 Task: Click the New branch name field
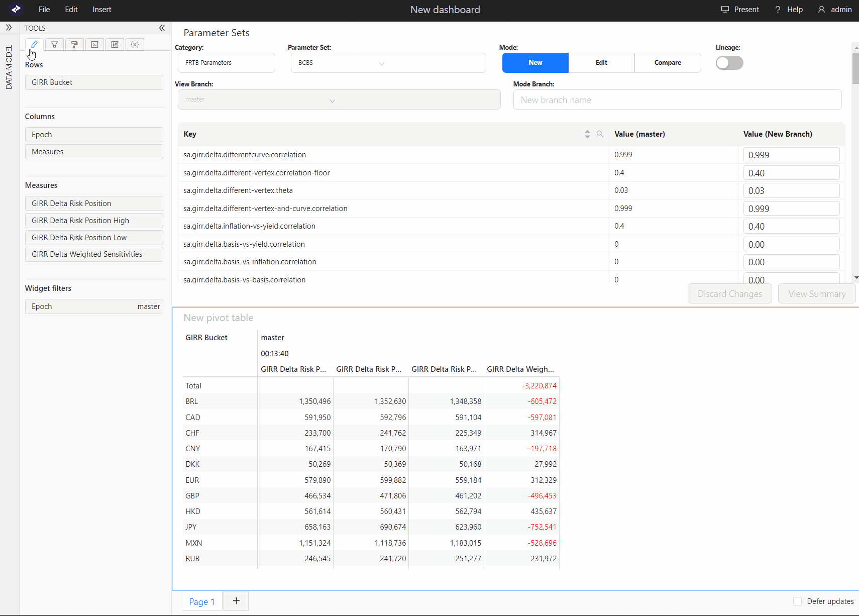677,100
